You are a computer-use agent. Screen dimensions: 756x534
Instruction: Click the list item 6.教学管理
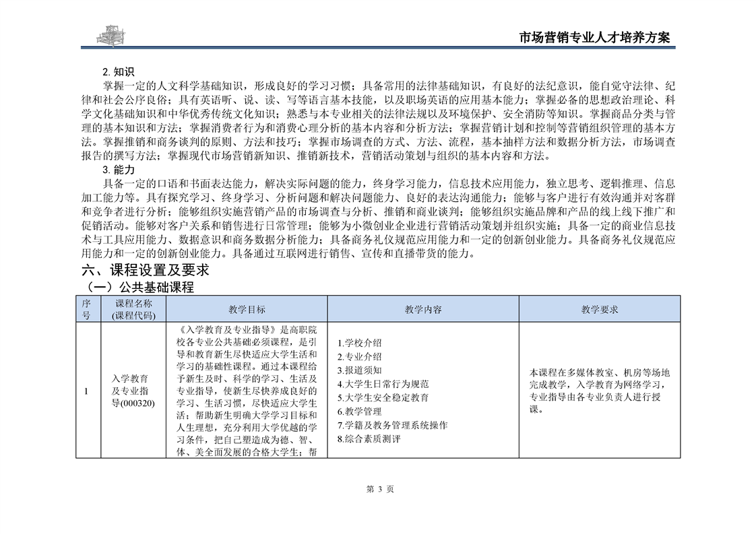(x=360, y=411)
